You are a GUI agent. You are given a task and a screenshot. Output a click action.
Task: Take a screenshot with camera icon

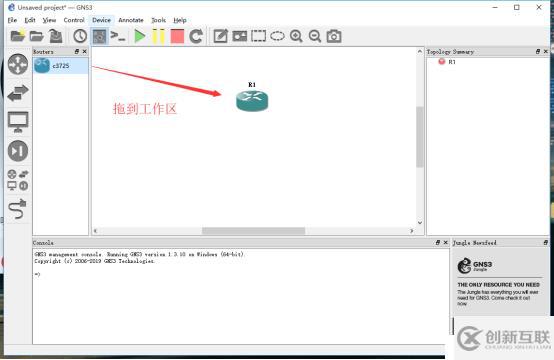(334, 36)
